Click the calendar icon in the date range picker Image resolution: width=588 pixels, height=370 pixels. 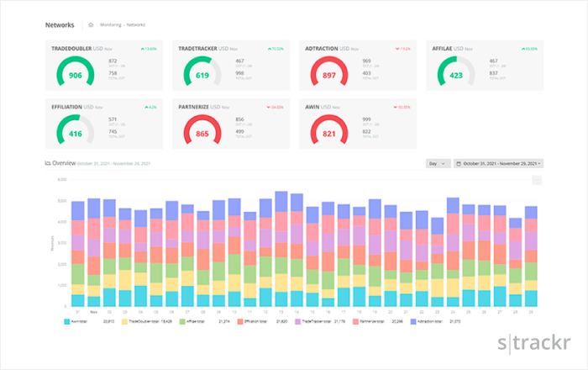[x=459, y=164]
